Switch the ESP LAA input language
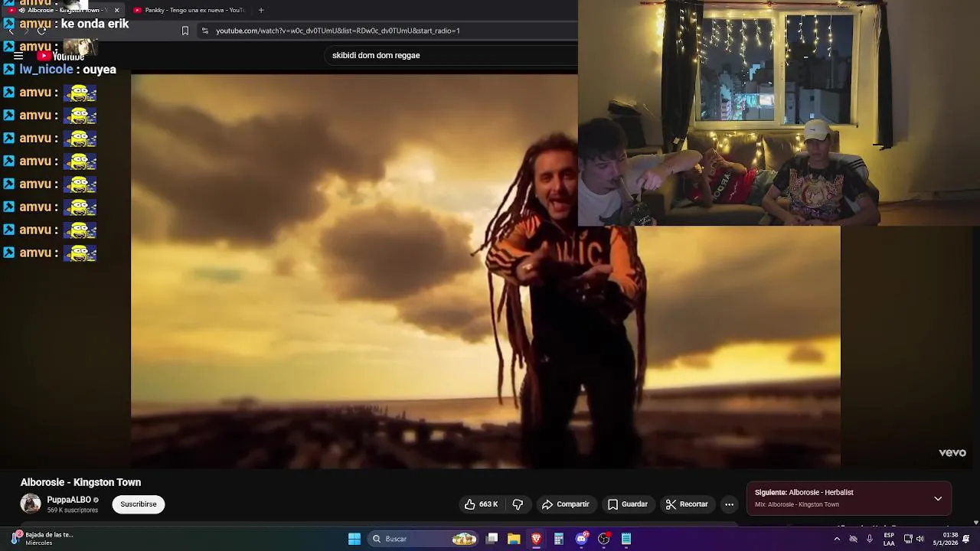Screen dimensions: 980x551 [889, 539]
